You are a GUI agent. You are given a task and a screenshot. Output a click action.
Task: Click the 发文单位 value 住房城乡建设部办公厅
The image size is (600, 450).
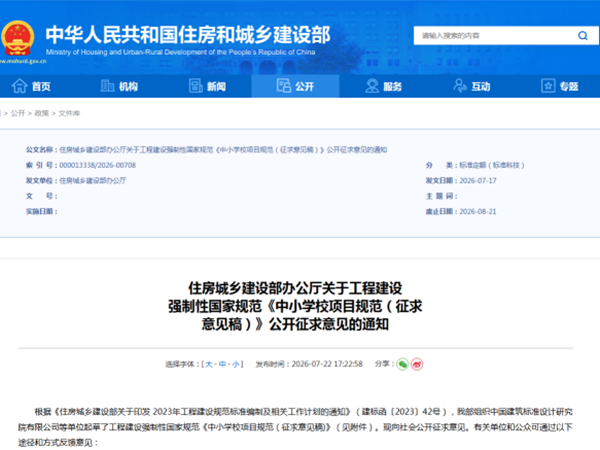[93, 181]
